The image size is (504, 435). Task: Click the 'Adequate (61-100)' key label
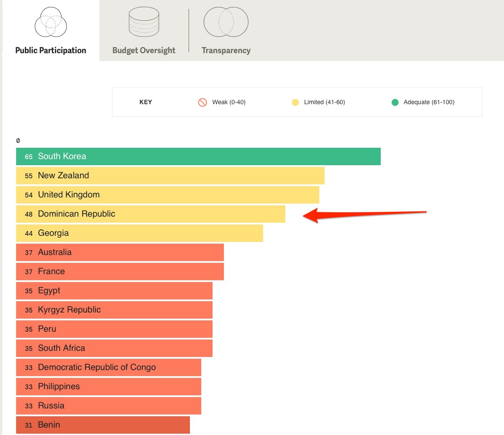[429, 102]
